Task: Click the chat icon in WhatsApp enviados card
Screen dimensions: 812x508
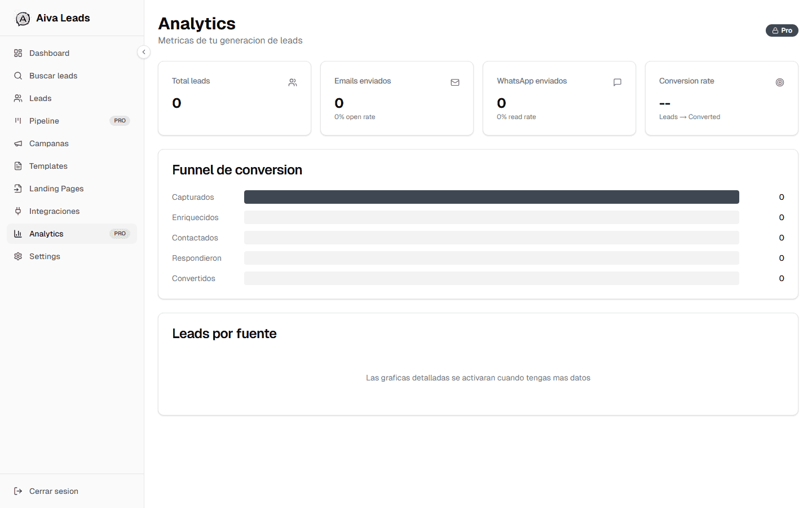Action: pos(617,82)
